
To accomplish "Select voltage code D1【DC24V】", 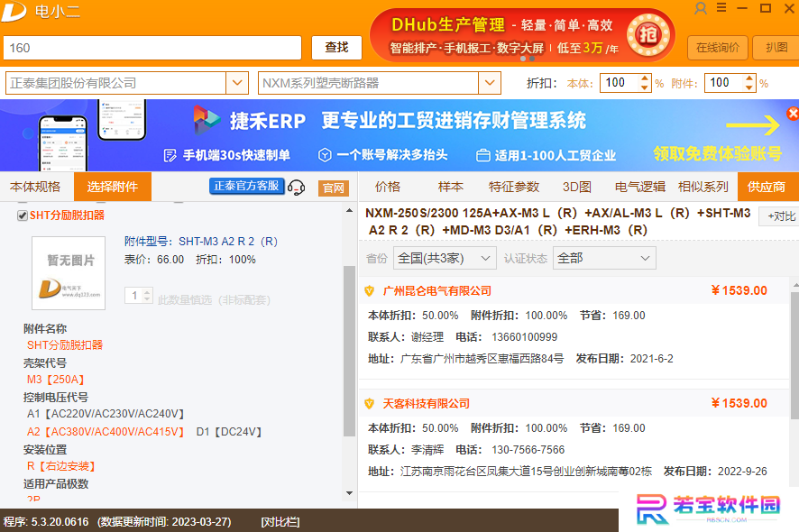I will pyautogui.click(x=229, y=432).
